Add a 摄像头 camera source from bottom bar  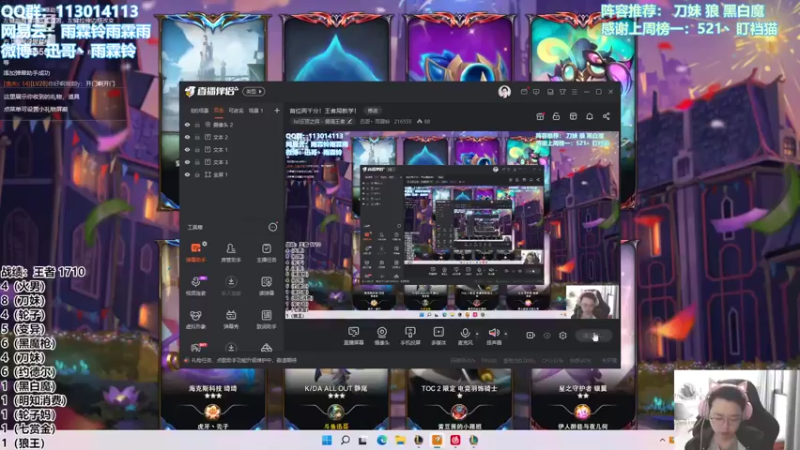click(x=382, y=336)
